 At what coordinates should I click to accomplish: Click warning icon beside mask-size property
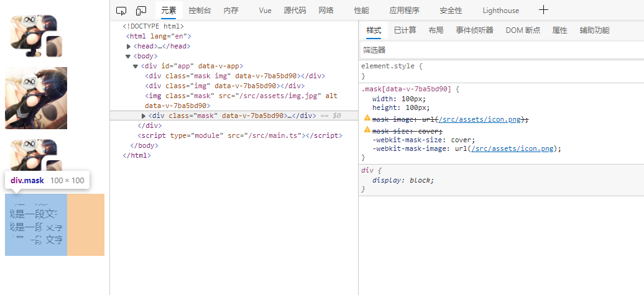pos(367,130)
